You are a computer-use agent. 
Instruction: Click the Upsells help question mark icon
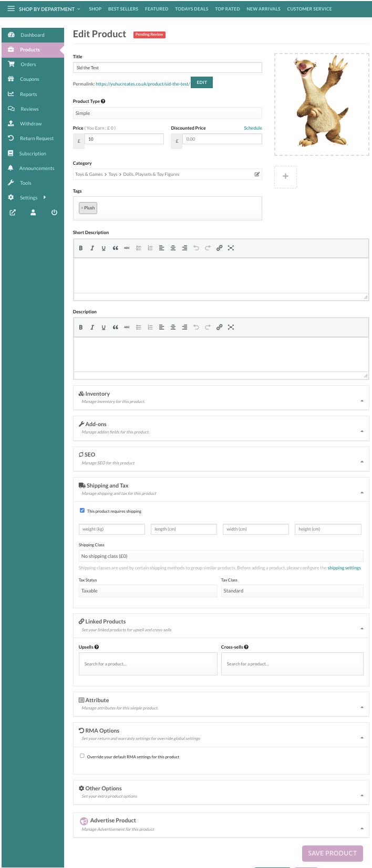coord(97,647)
